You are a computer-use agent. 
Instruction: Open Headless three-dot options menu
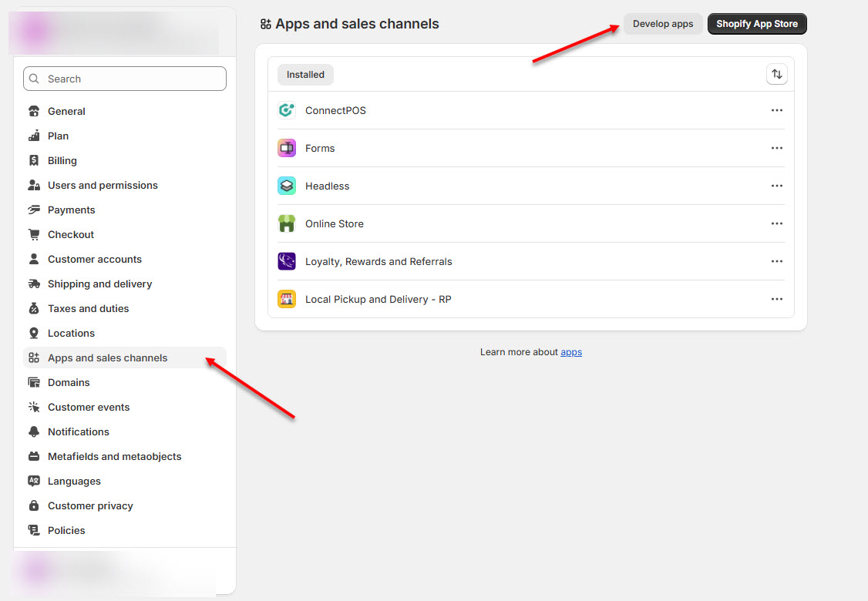pyautogui.click(x=777, y=186)
